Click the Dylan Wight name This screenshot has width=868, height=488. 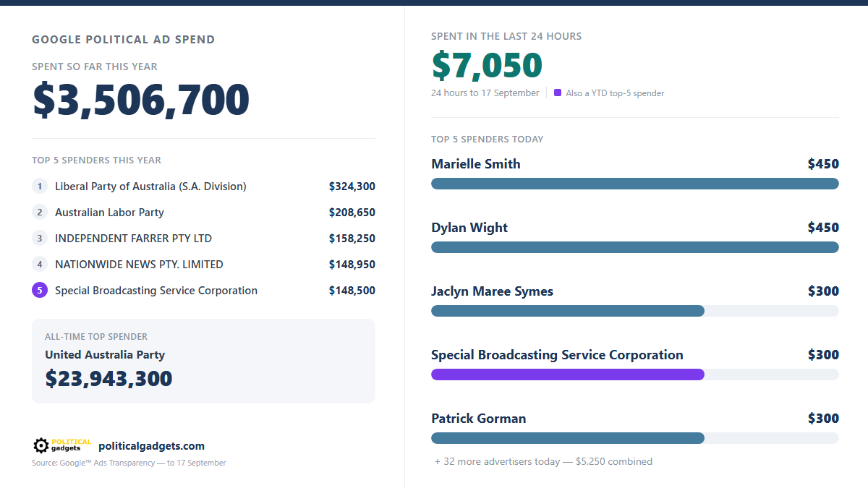click(469, 228)
